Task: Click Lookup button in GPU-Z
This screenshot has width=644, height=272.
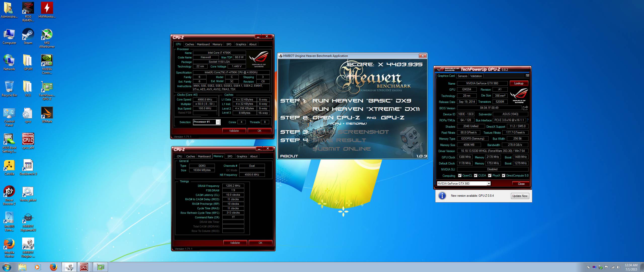Action: [519, 83]
